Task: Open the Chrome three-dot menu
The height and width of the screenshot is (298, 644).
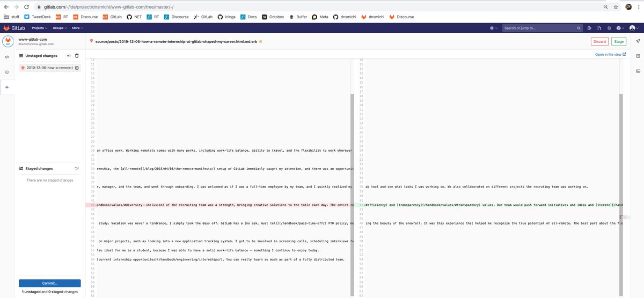Action: (639, 6)
